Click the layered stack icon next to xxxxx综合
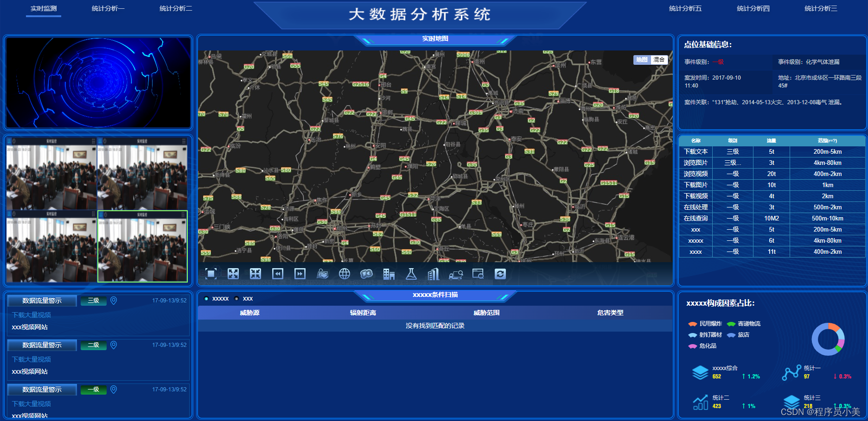 pyautogui.click(x=700, y=372)
